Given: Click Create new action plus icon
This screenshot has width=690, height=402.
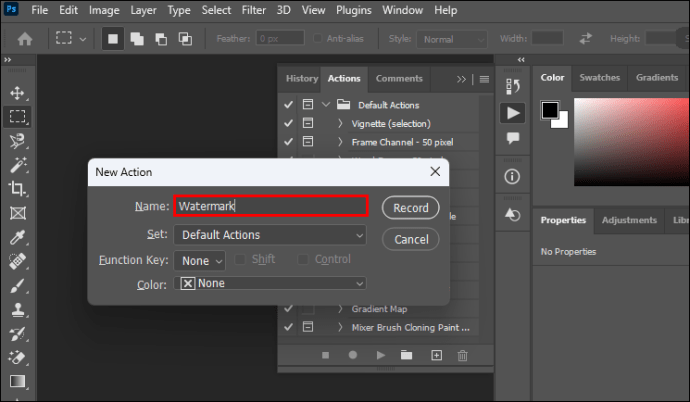Looking at the screenshot, I should pyautogui.click(x=436, y=355).
